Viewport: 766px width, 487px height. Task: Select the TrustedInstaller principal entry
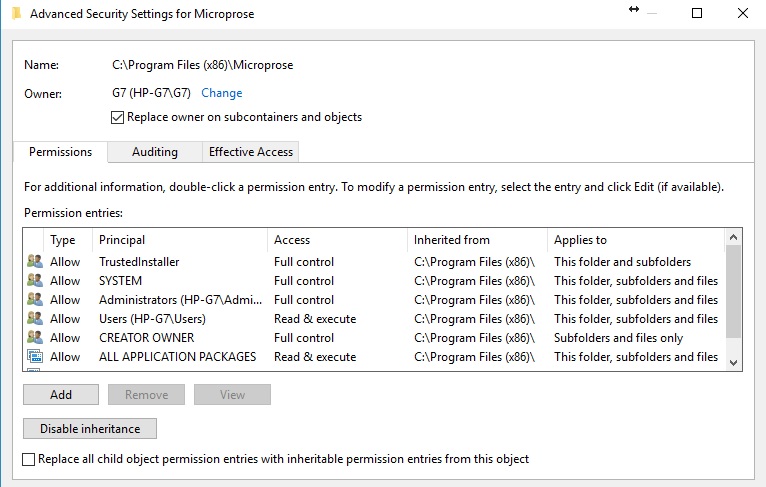(139, 262)
